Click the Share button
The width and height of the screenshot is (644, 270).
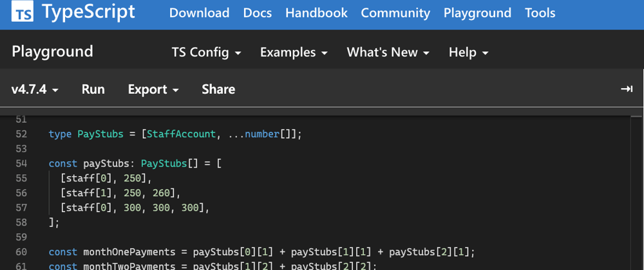pyautogui.click(x=218, y=89)
